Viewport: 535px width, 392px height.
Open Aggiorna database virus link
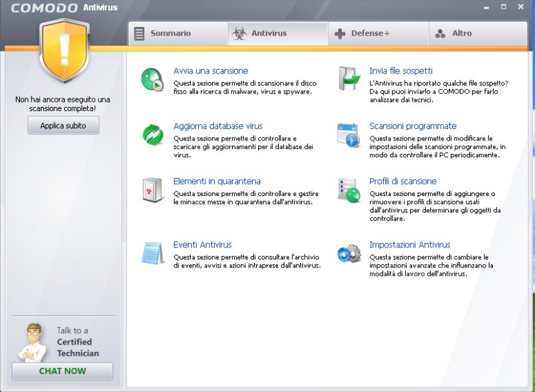click(218, 126)
